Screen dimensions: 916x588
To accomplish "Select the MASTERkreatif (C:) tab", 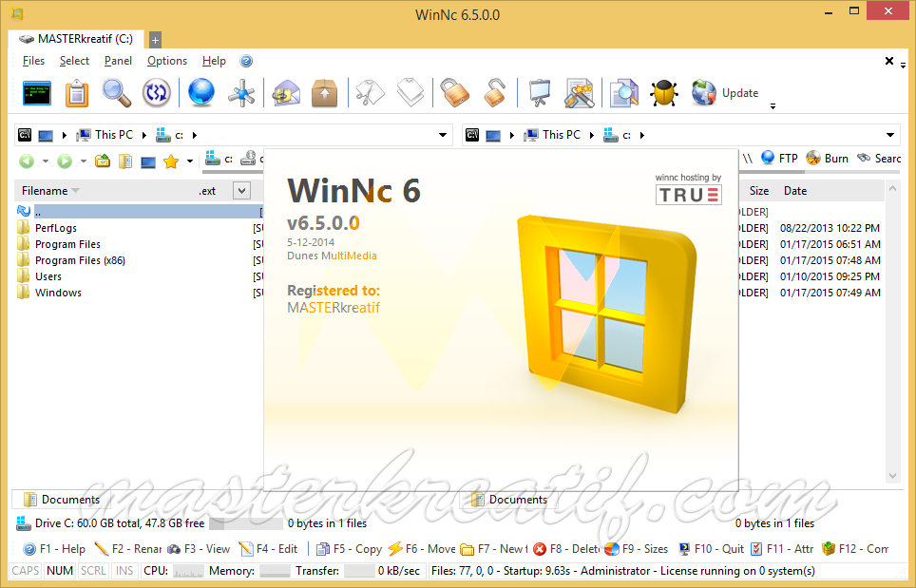I will [x=76, y=39].
